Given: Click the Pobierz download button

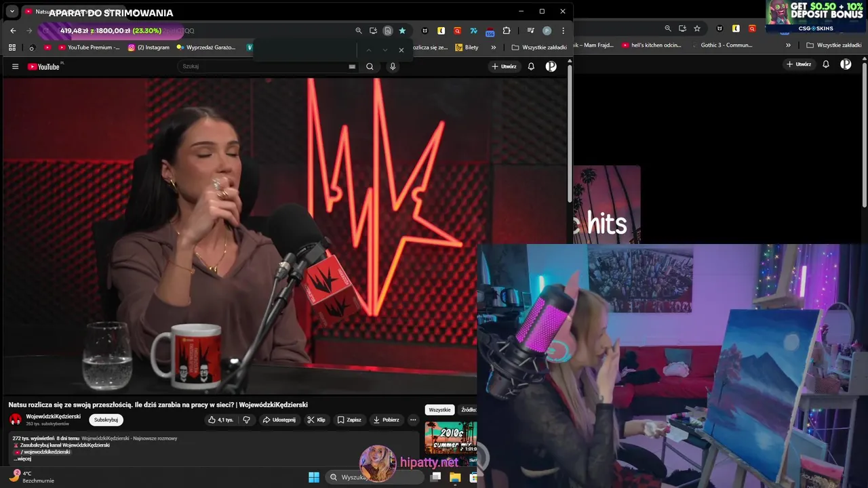Looking at the screenshot, I should [387, 420].
